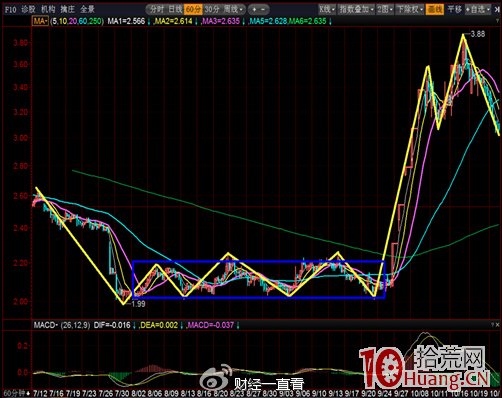Open the 全景 panorama view
The width and height of the screenshot is (502, 398).
click(x=87, y=9)
